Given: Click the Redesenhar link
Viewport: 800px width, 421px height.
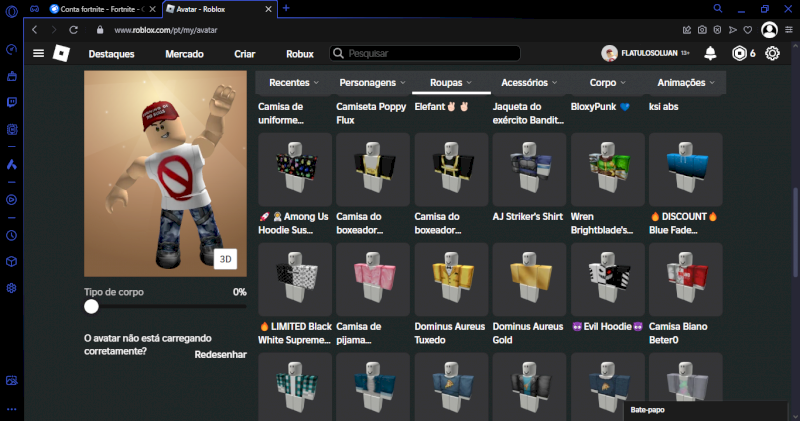Looking at the screenshot, I should coord(220,355).
